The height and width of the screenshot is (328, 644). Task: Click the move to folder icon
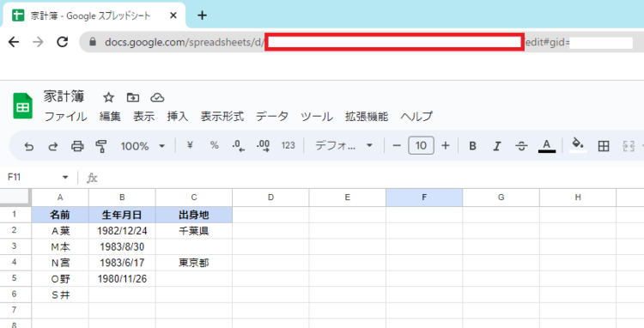coord(132,98)
